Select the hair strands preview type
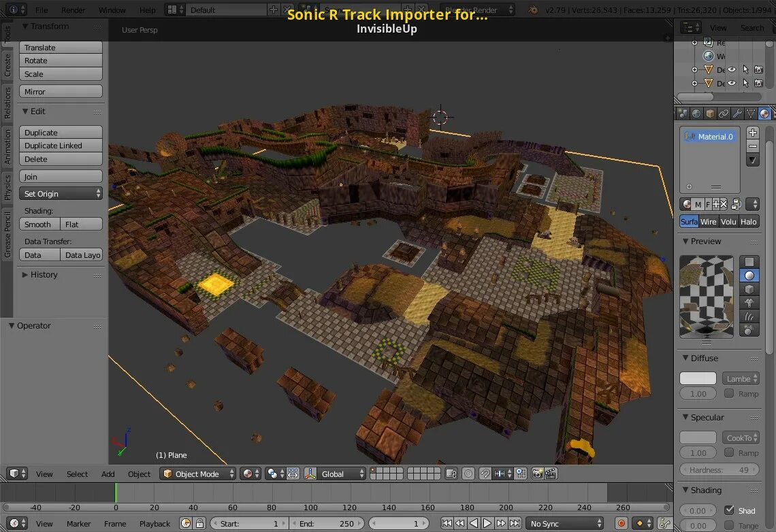The height and width of the screenshot is (532, 776). pyautogui.click(x=749, y=316)
